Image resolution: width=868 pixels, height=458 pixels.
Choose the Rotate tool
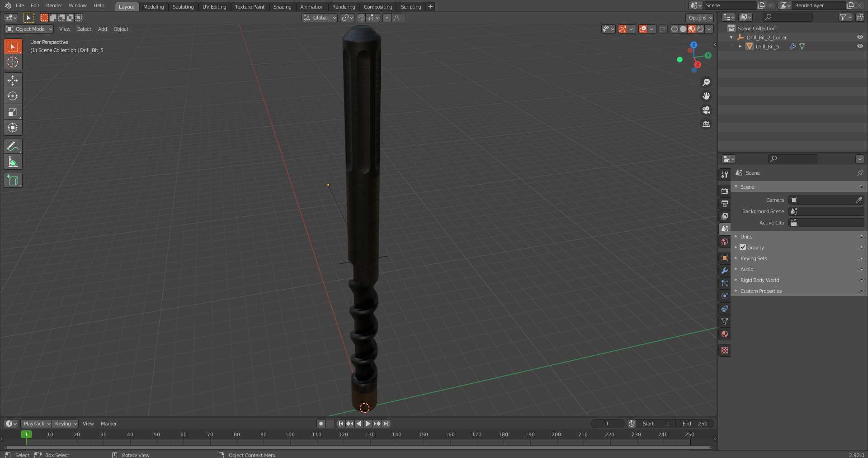tap(13, 96)
